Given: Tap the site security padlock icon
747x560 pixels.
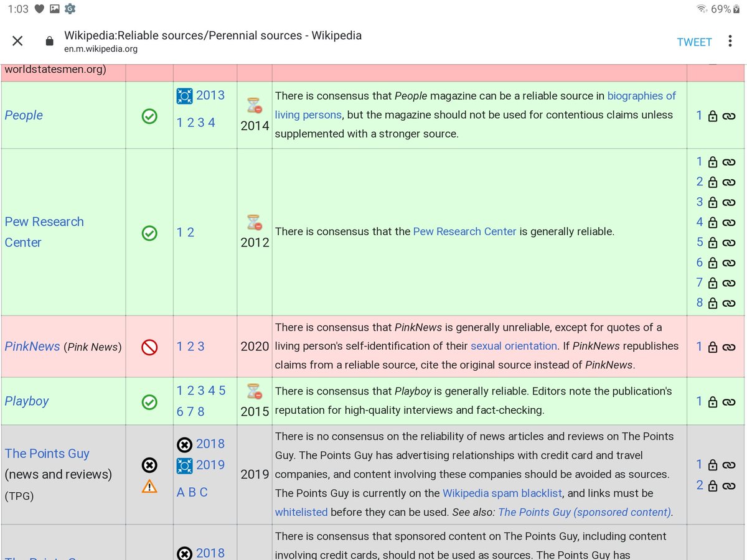Looking at the screenshot, I should [x=50, y=41].
